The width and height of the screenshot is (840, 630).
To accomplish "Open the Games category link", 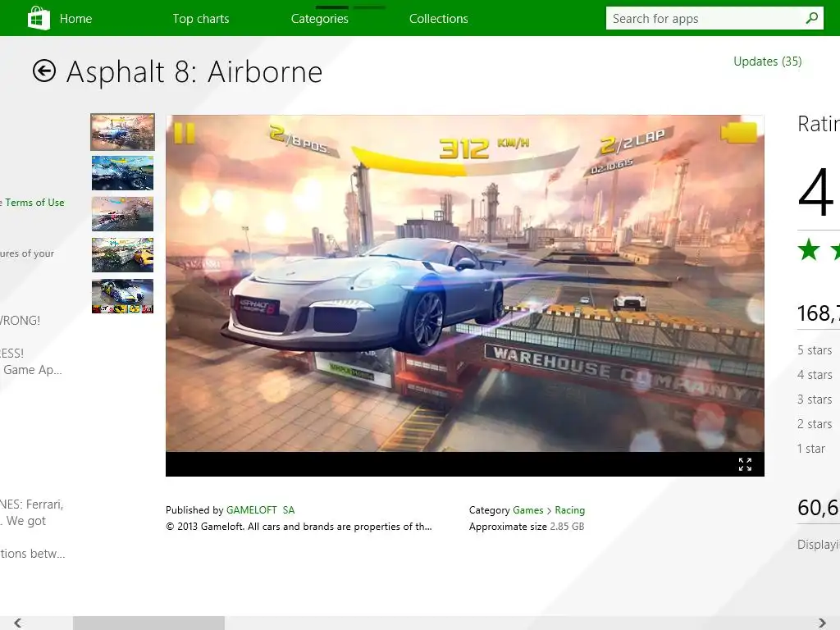I will 528,510.
